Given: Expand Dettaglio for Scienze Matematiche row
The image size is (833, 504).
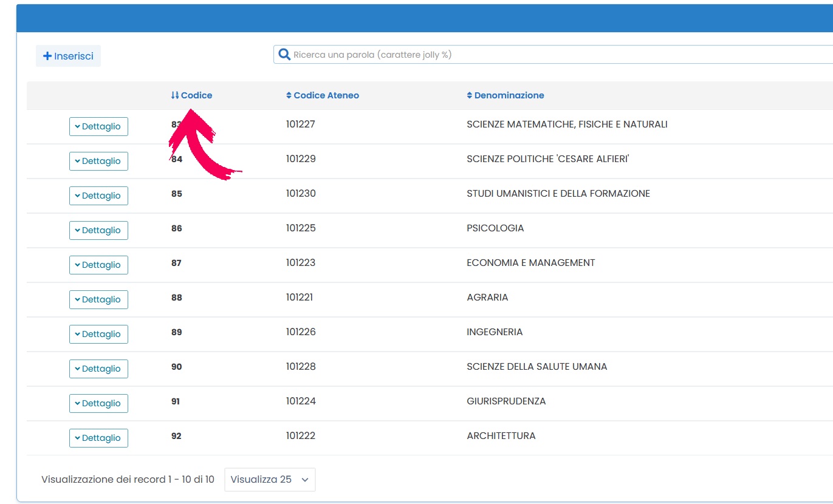Looking at the screenshot, I should click(98, 126).
